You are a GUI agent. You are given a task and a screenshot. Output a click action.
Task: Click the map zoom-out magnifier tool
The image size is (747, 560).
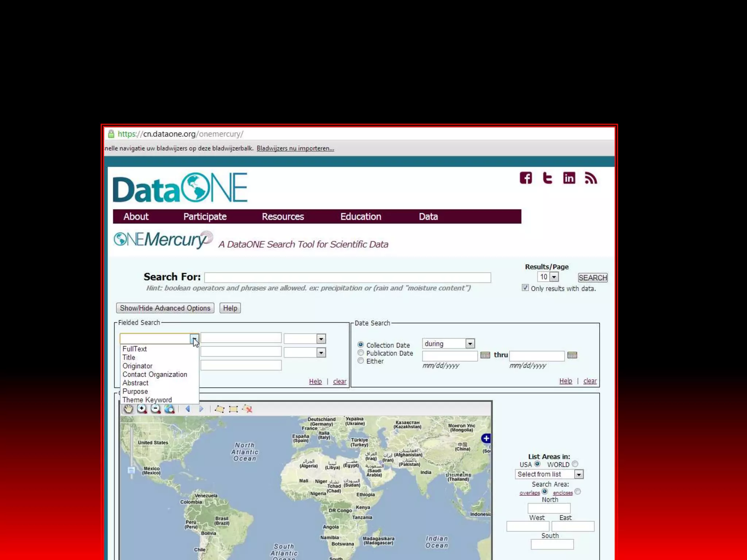[156, 409]
